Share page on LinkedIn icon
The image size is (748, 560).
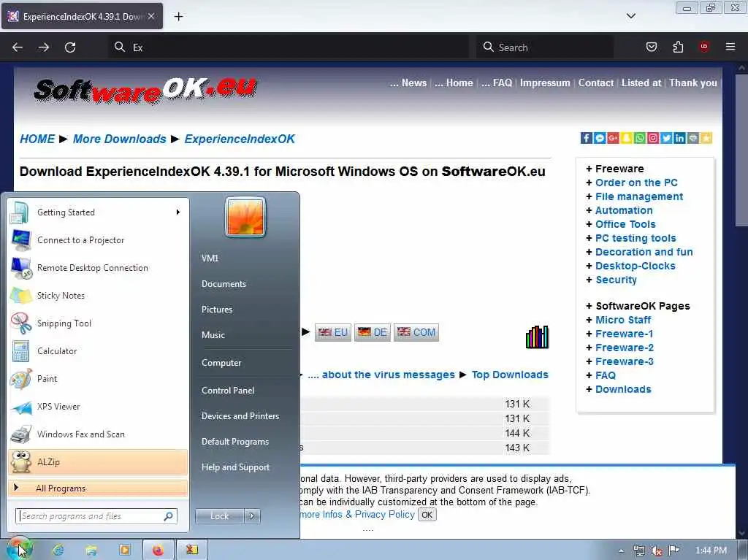click(680, 138)
